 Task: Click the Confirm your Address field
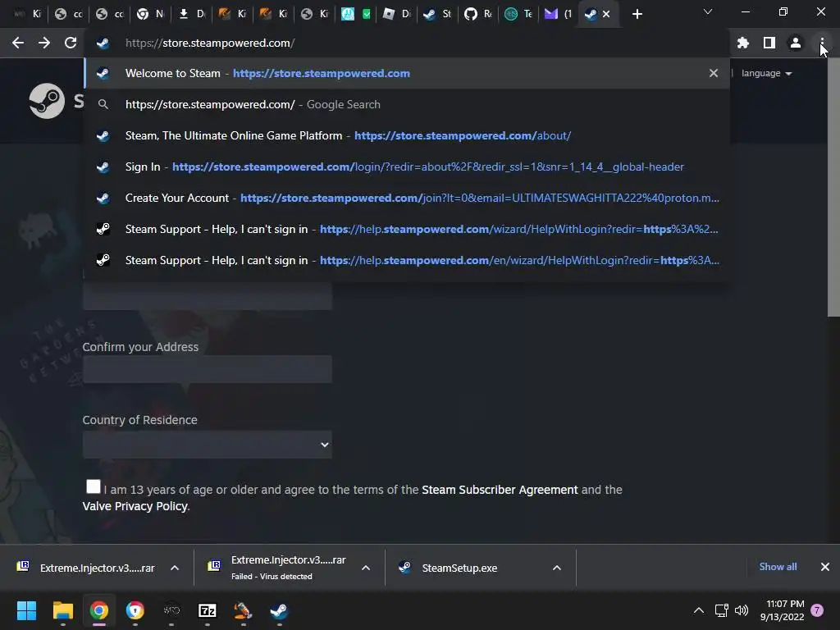[x=208, y=369]
